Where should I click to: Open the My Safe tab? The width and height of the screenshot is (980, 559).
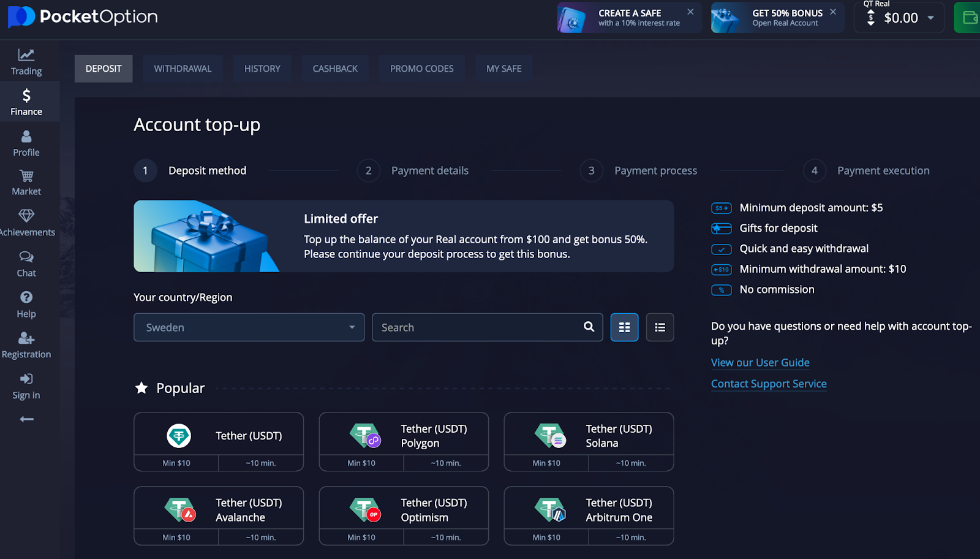[x=504, y=69]
